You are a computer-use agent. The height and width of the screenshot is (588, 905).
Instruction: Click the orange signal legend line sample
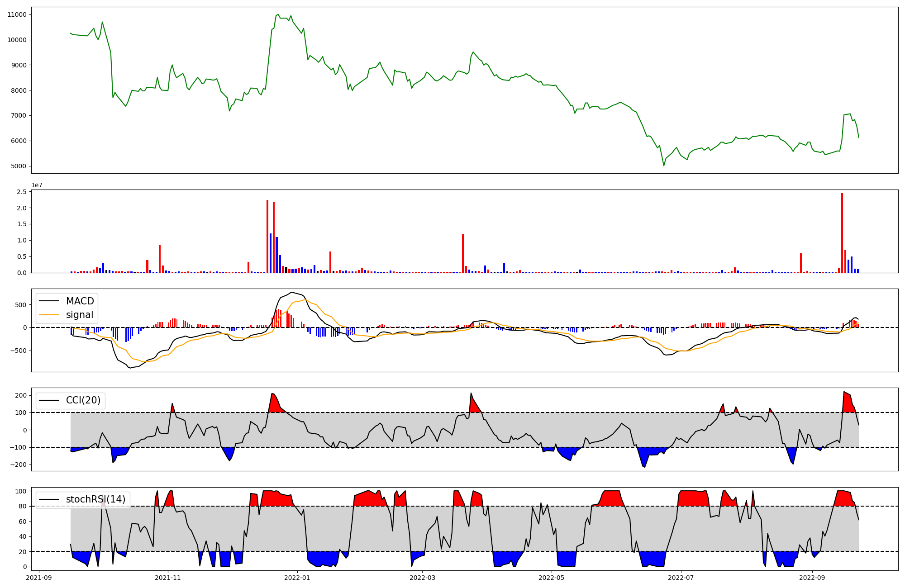pos(49,315)
